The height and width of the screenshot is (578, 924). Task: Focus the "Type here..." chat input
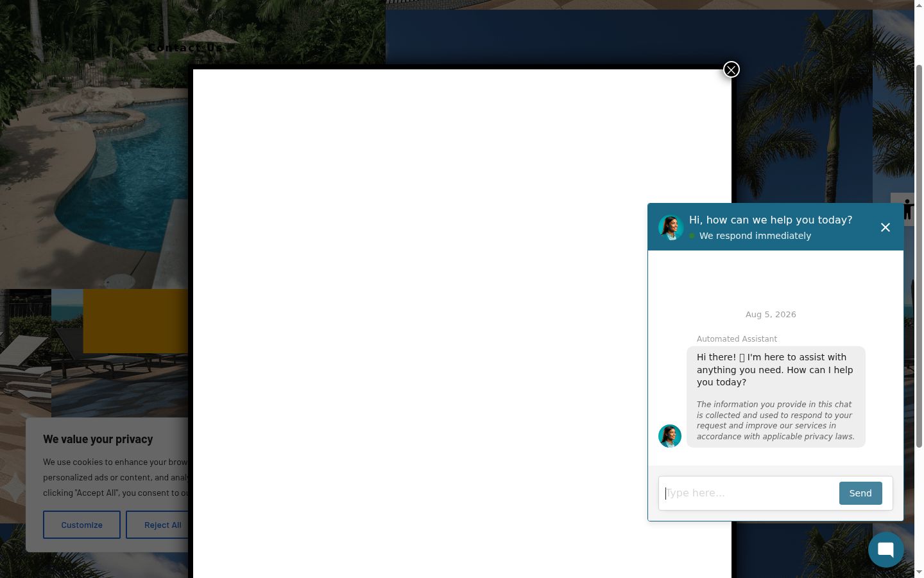749,493
